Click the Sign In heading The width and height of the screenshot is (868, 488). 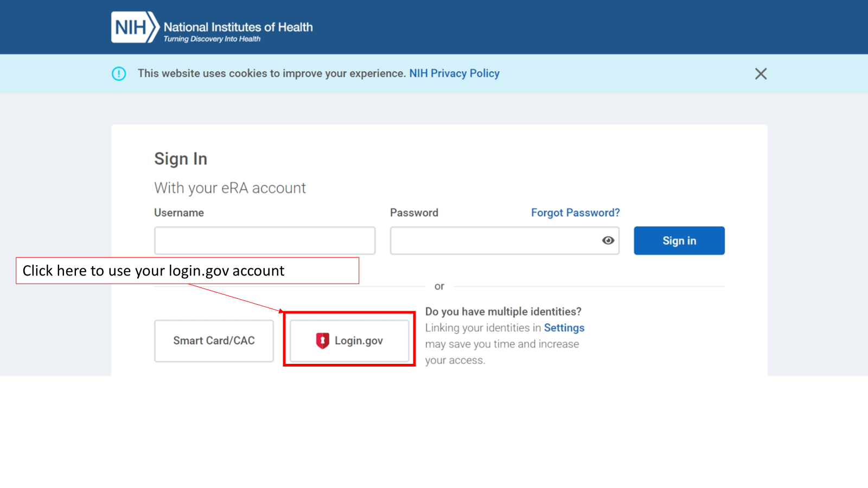181,159
